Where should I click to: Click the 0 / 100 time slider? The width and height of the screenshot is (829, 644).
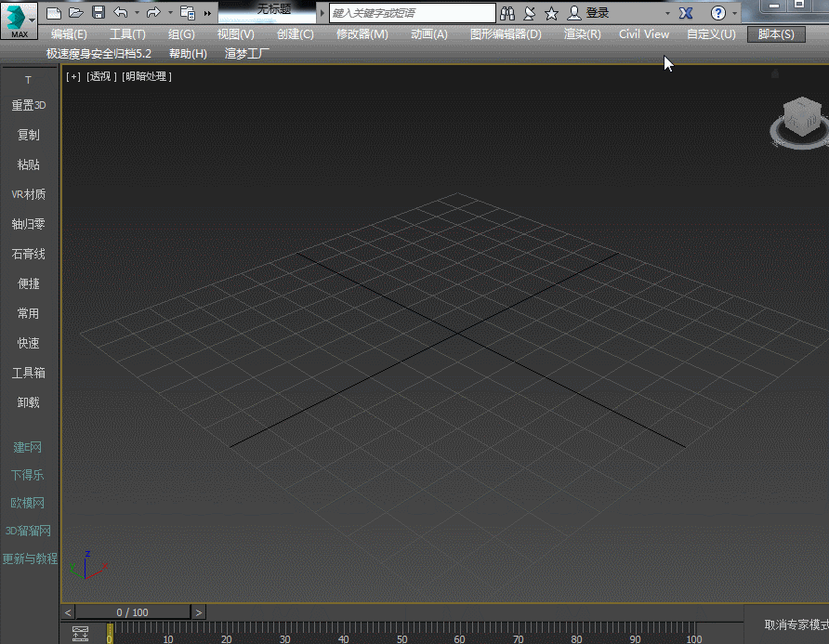[x=132, y=612]
